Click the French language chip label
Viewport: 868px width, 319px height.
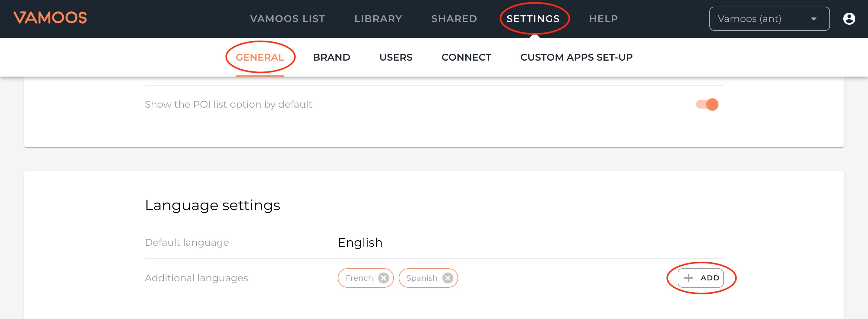(359, 278)
